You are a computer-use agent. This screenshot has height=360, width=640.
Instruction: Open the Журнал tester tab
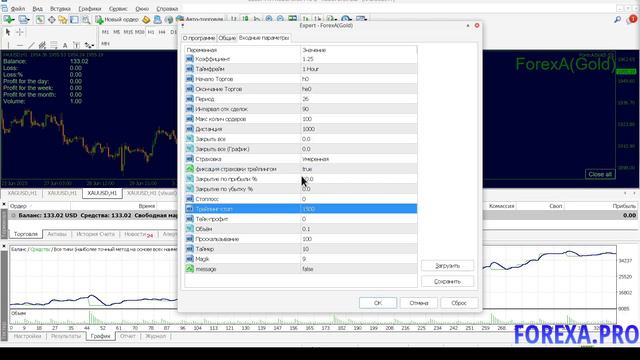pos(156,336)
